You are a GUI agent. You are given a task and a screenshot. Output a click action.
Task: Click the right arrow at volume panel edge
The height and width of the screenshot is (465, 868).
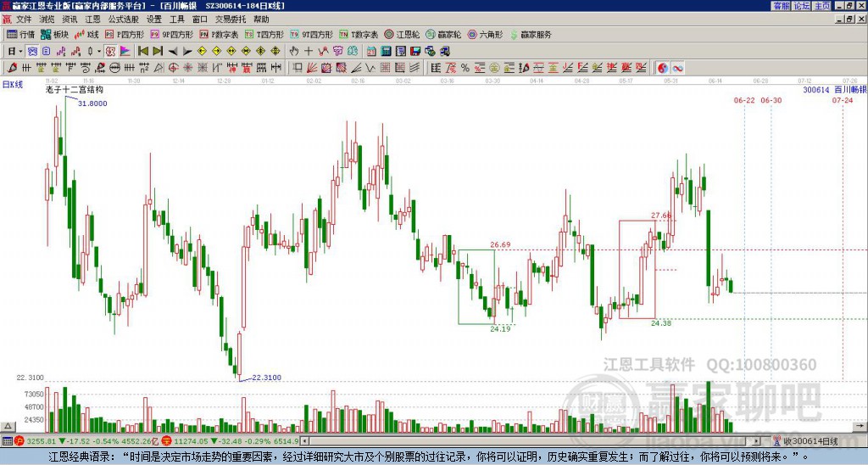(860, 426)
